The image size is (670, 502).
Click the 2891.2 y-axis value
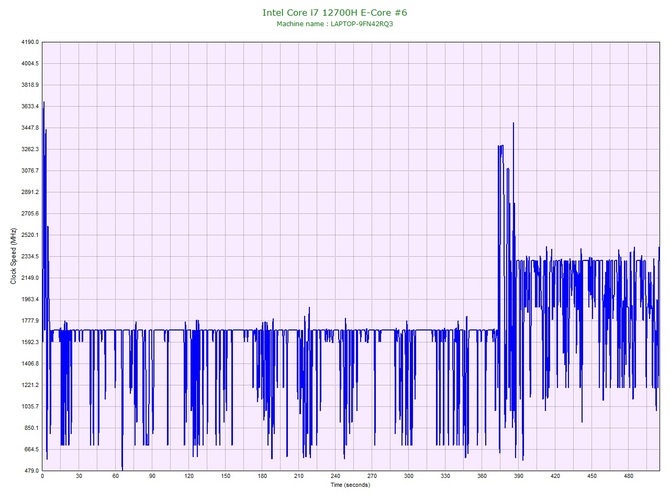[30, 192]
